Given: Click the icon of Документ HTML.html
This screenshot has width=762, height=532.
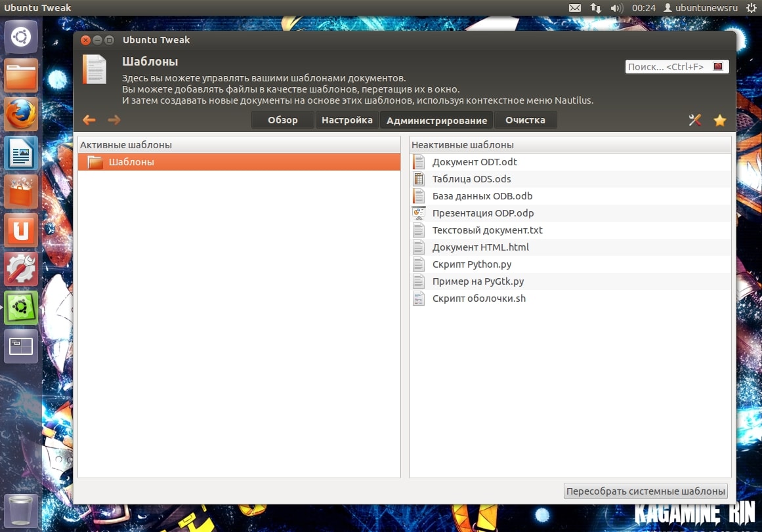Looking at the screenshot, I should click(419, 247).
